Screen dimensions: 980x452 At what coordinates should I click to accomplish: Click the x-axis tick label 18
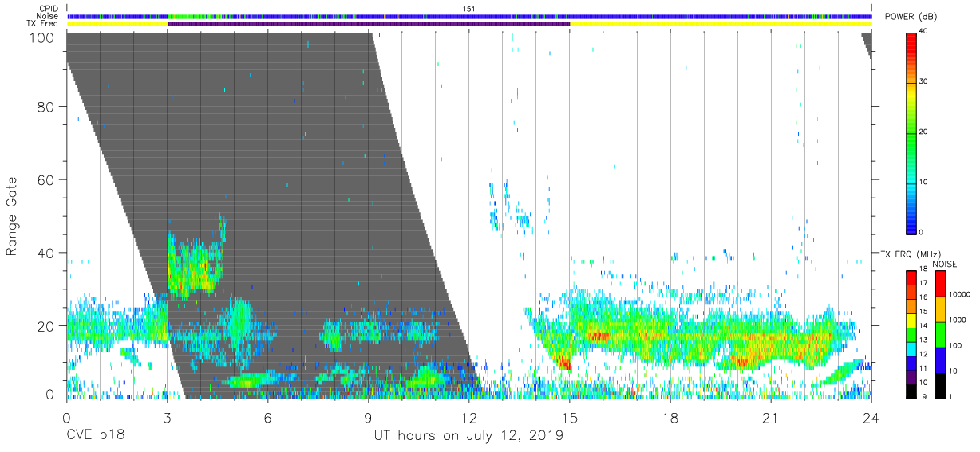[x=670, y=418]
